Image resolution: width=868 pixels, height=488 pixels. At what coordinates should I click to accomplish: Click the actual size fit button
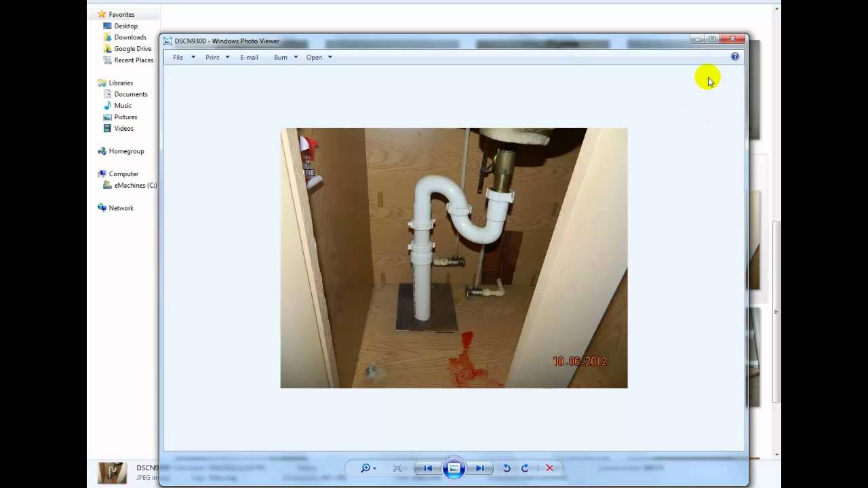point(397,468)
